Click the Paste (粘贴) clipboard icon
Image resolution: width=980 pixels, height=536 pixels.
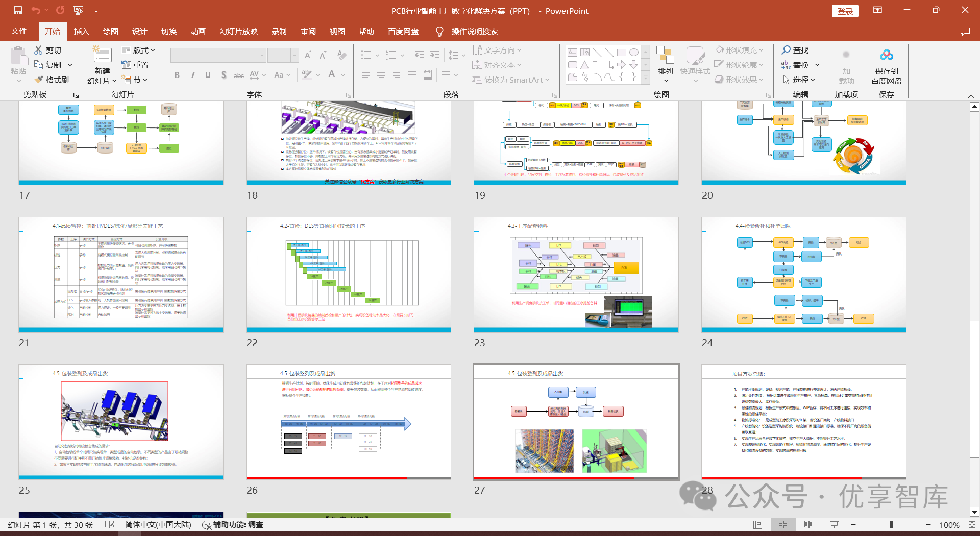[x=18, y=55]
